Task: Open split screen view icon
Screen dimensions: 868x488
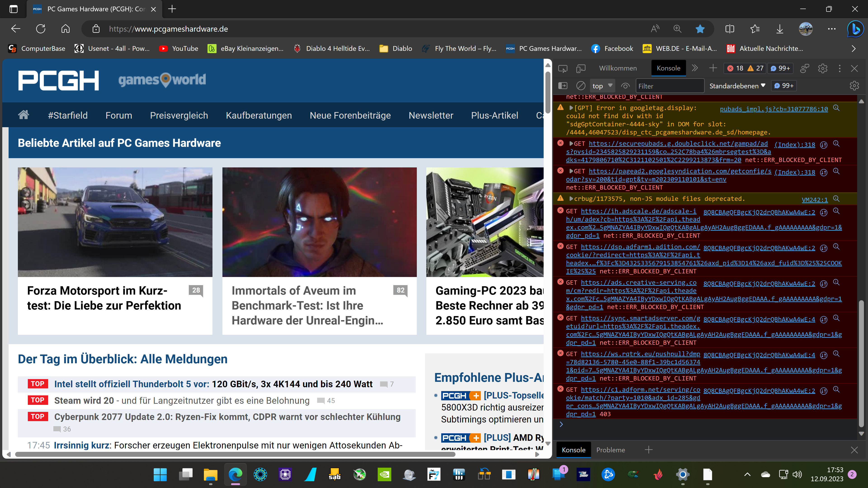Action: coord(729,29)
